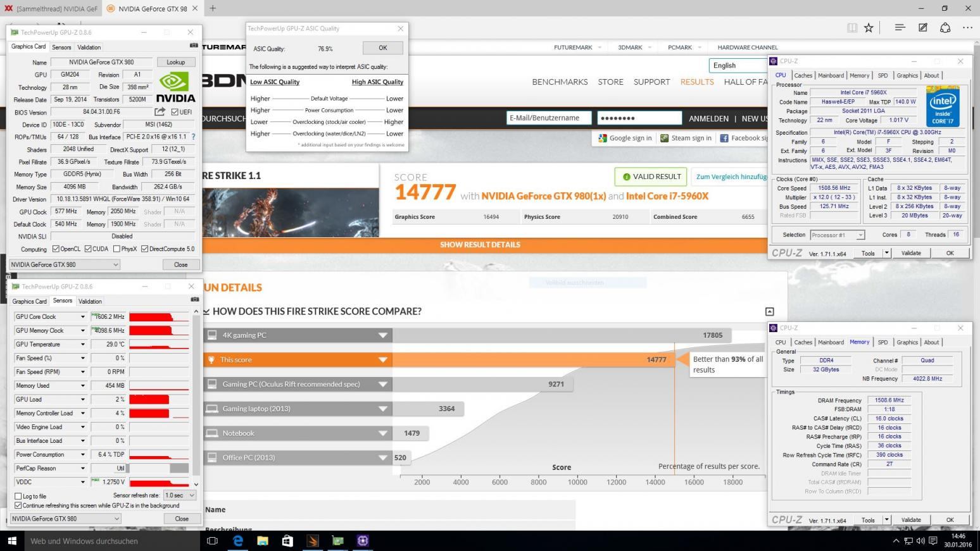Open the GPU Temperature sensor dropdown
980x551 pixels.
82,344
